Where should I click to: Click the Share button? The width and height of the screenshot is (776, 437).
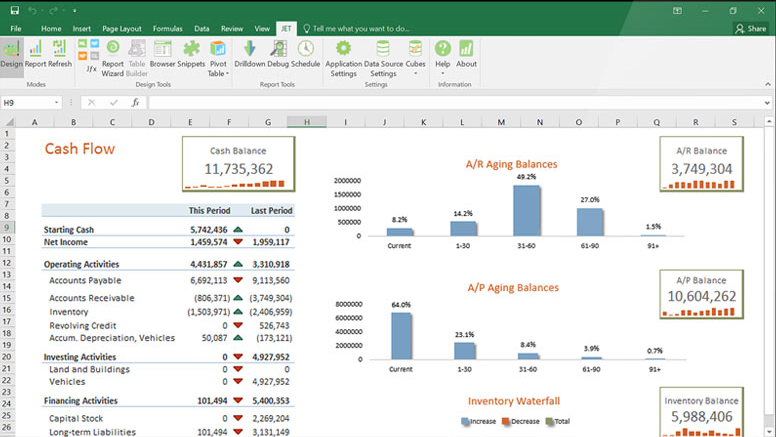(750, 29)
